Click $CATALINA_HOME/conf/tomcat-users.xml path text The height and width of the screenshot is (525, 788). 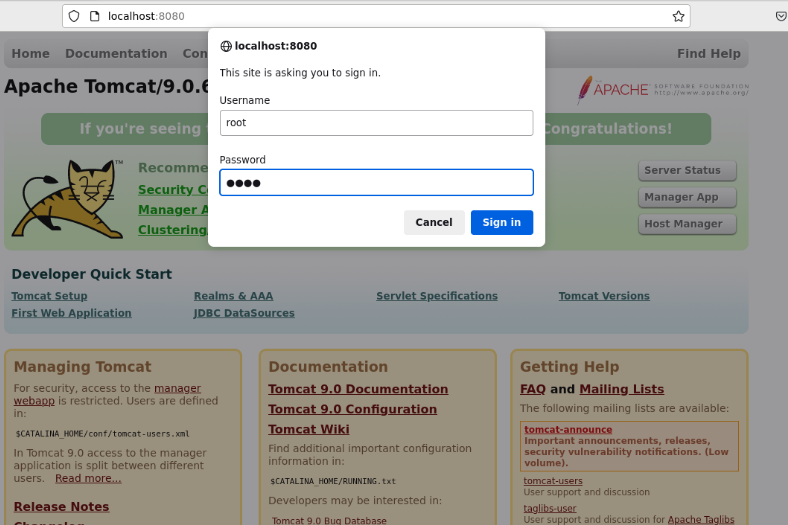103,434
